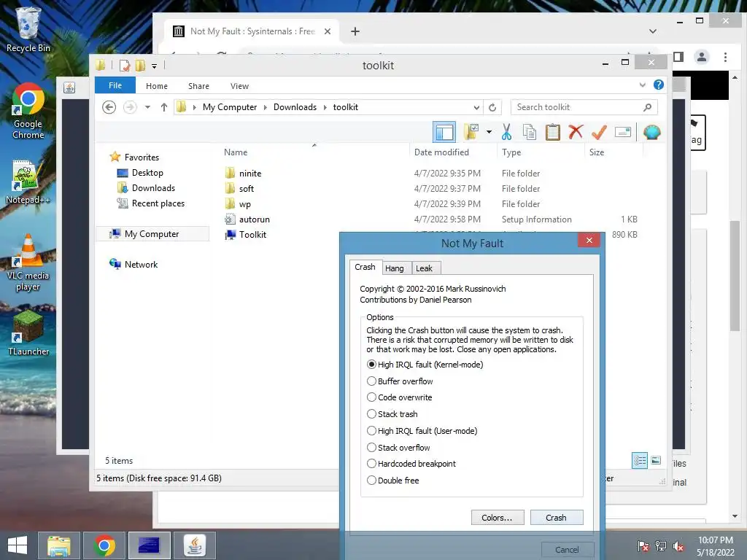This screenshot has width=747, height=560.
Task: Switch to the Hang tab
Action: [x=395, y=268]
